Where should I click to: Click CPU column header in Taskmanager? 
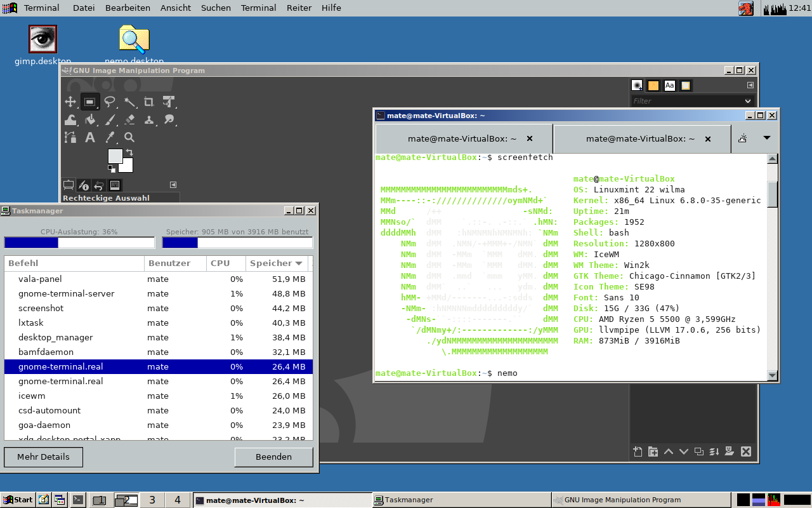(226, 263)
